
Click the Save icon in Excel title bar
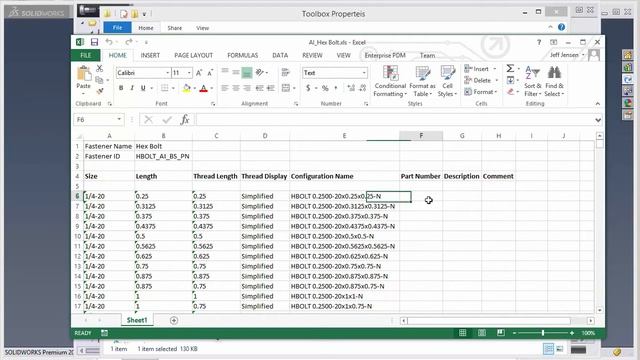(94, 42)
